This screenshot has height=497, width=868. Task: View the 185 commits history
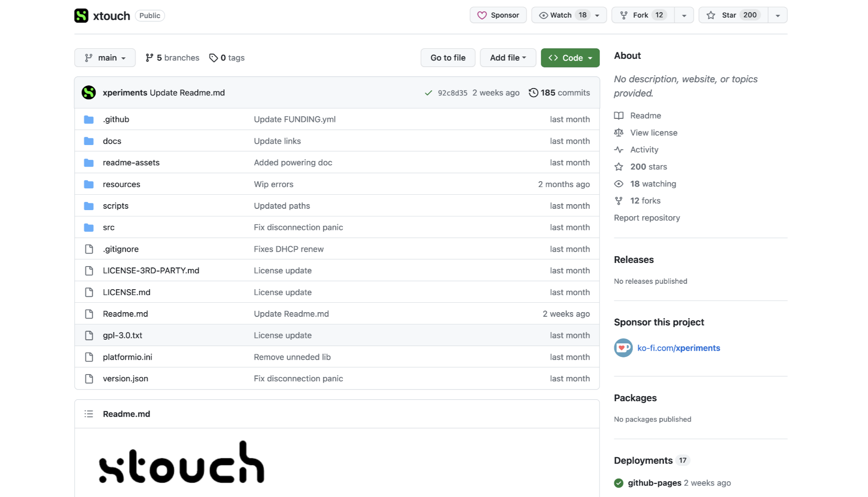point(559,93)
